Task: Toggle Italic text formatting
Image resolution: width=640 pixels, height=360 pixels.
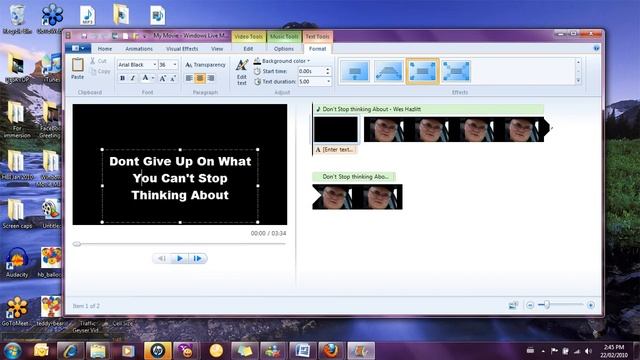Action: (x=132, y=78)
